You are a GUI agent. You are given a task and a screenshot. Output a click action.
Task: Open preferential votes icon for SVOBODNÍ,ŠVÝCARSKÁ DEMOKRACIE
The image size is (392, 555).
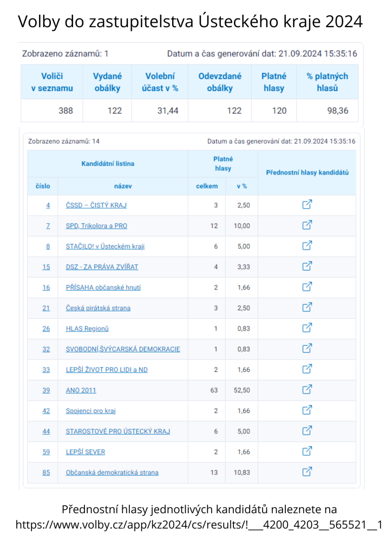tap(307, 349)
